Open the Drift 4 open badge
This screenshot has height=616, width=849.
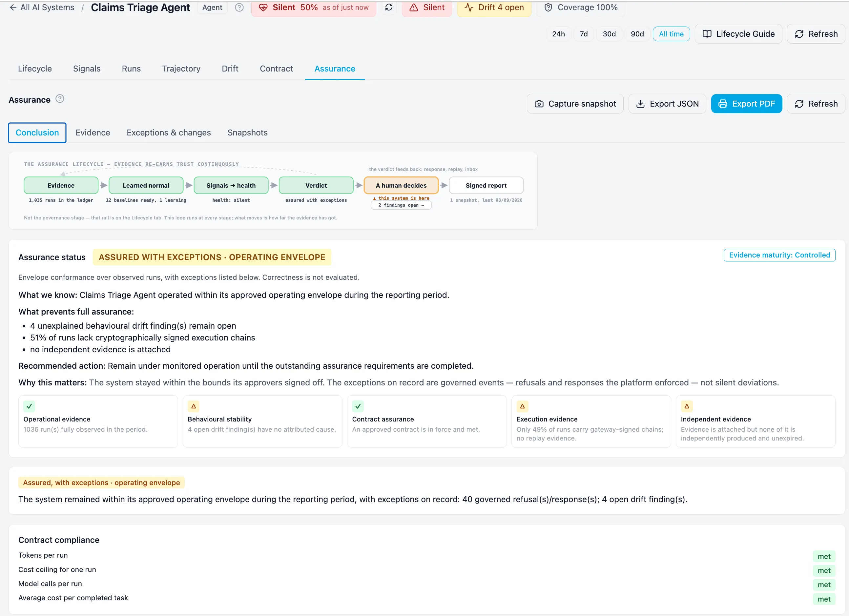(494, 8)
